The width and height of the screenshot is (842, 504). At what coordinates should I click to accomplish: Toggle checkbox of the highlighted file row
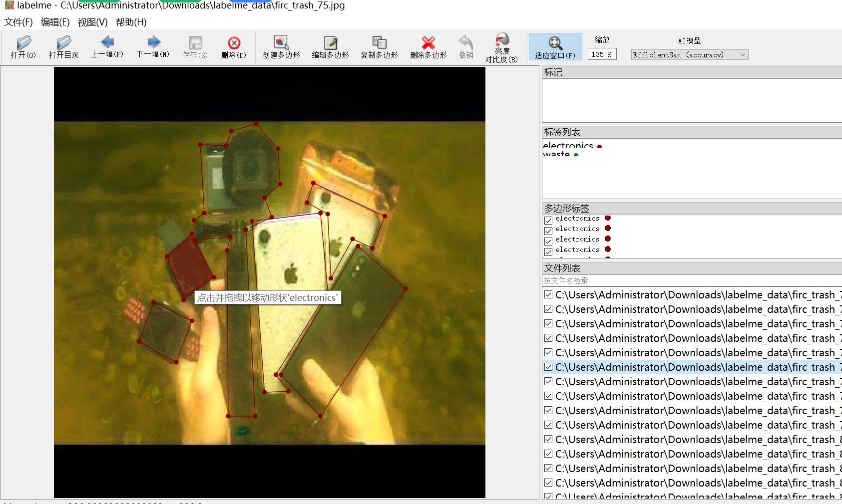pyautogui.click(x=548, y=367)
